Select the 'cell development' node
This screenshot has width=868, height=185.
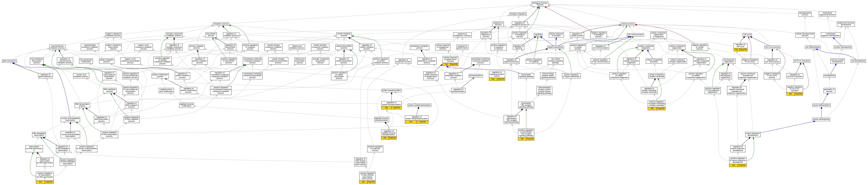click(x=858, y=61)
